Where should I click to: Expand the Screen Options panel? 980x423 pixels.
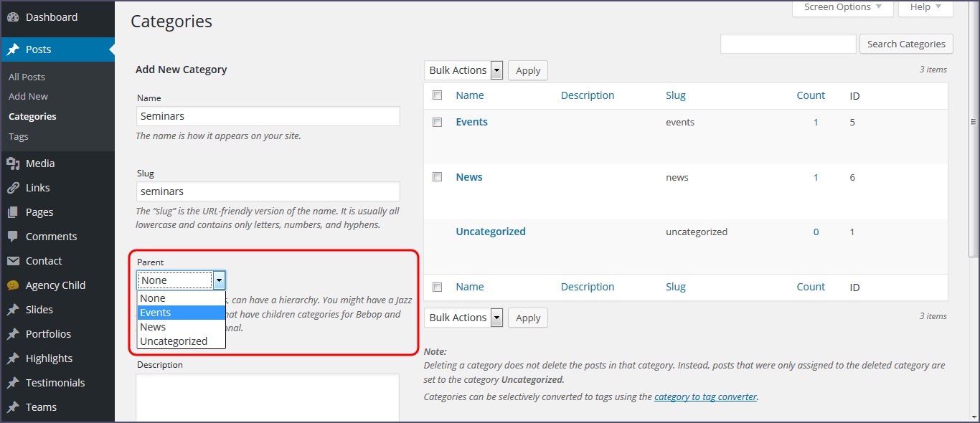point(842,7)
